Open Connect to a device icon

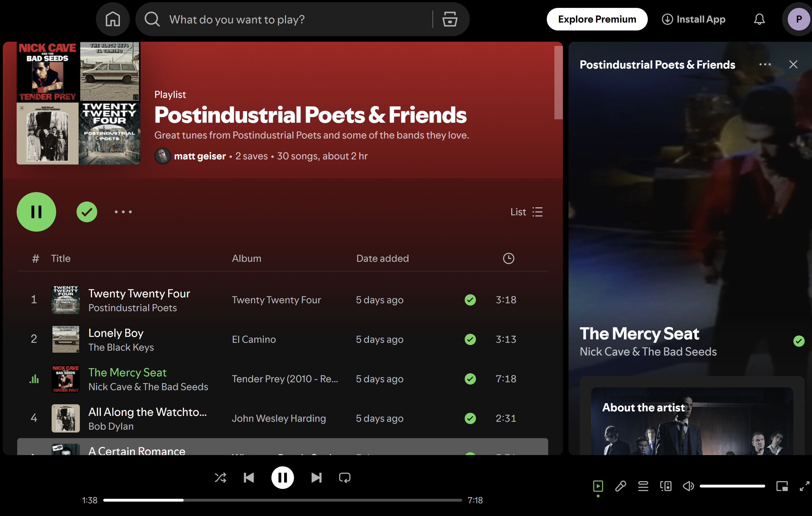pos(666,486)
